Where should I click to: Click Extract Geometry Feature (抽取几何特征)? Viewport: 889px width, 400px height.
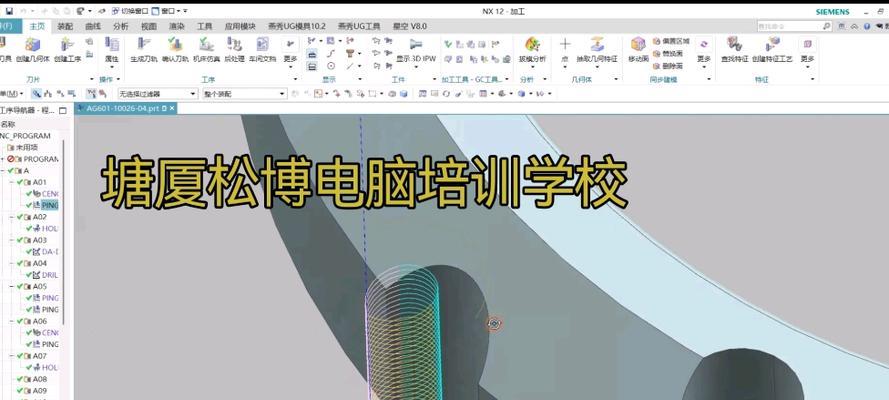[x=597, y=49]
